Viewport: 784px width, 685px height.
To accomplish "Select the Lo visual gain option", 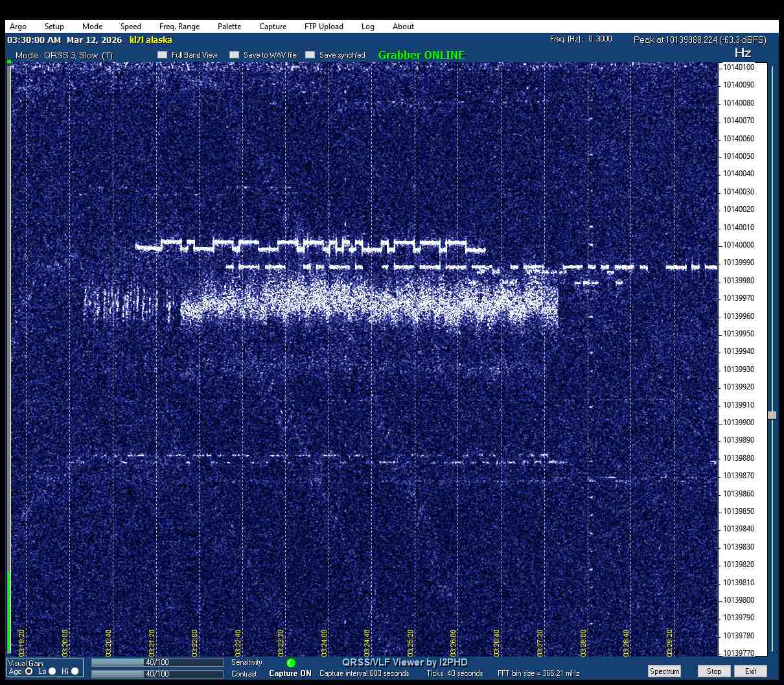I will click(52, 671).
